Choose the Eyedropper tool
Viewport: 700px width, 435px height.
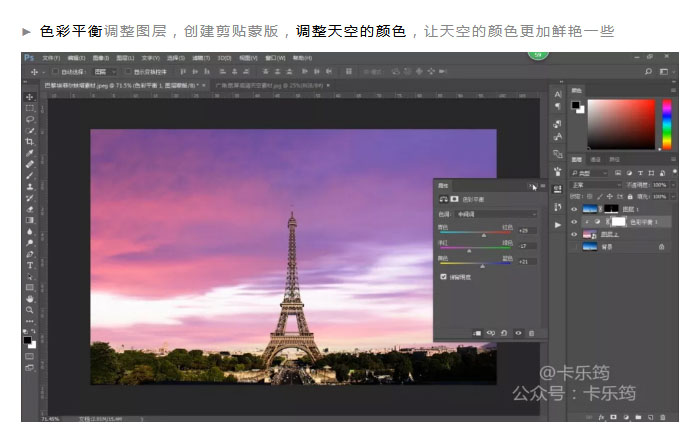[30, 153]
